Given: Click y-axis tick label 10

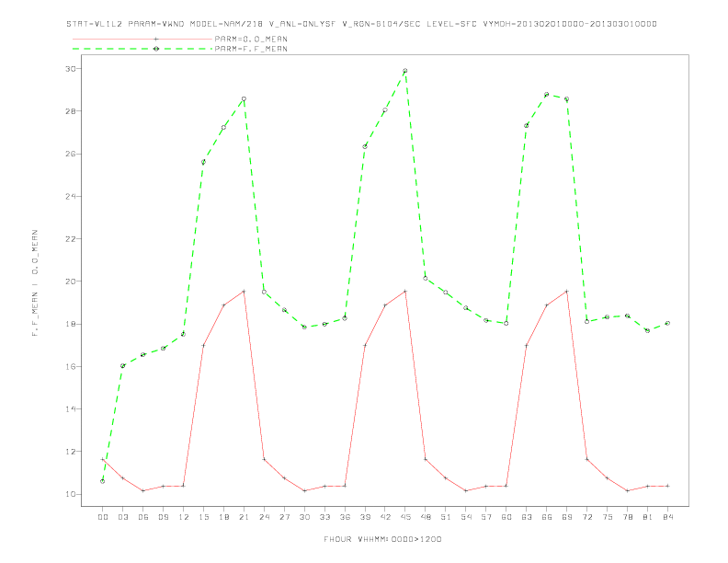Looking at the screenshot, I should (x=70, y=494).
